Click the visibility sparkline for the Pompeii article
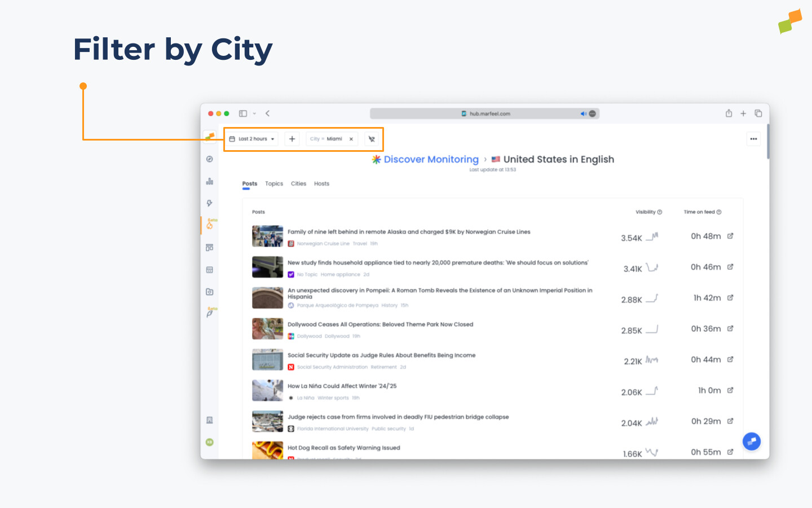The height and width of the screenshot is (508, 812). (x=652, y=297)
